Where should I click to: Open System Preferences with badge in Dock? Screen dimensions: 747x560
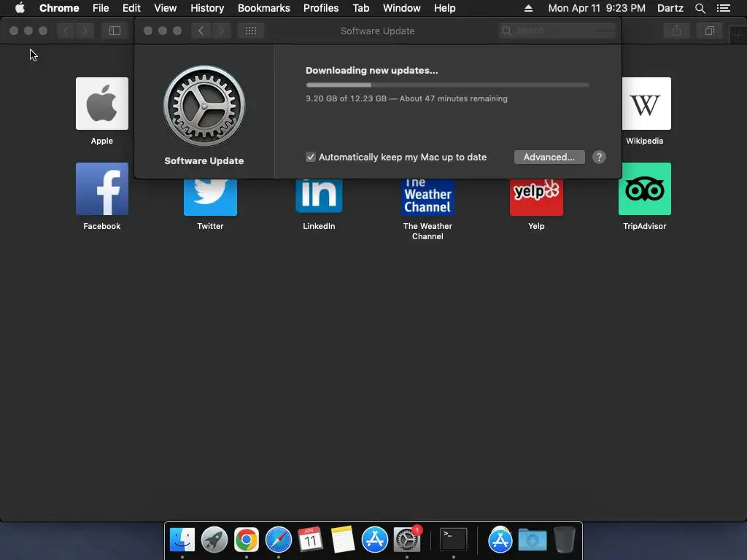[x=407, y=540]
